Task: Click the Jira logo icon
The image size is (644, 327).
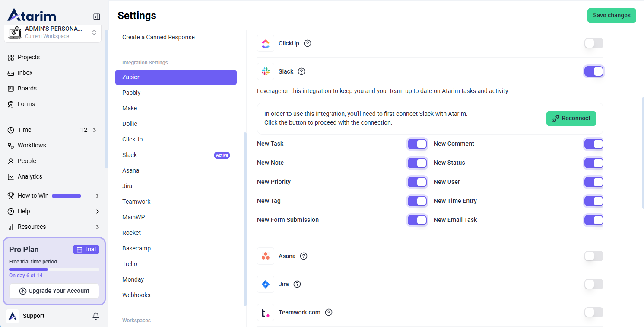Action: point(266,284)
